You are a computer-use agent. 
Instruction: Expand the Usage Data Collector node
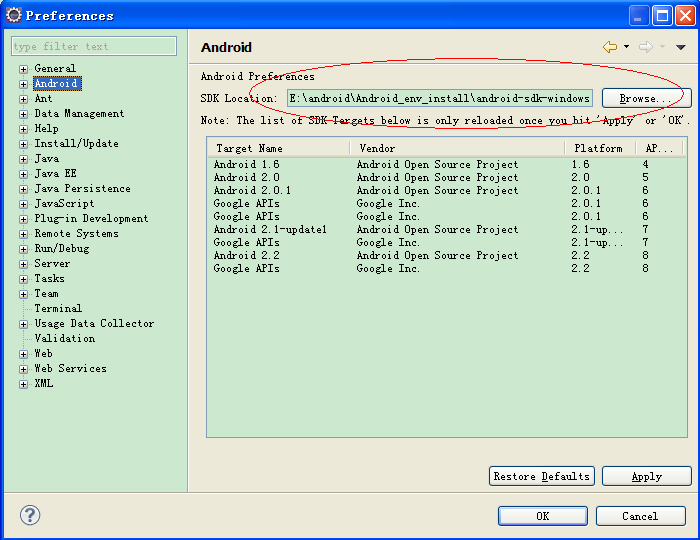[24, 324]
